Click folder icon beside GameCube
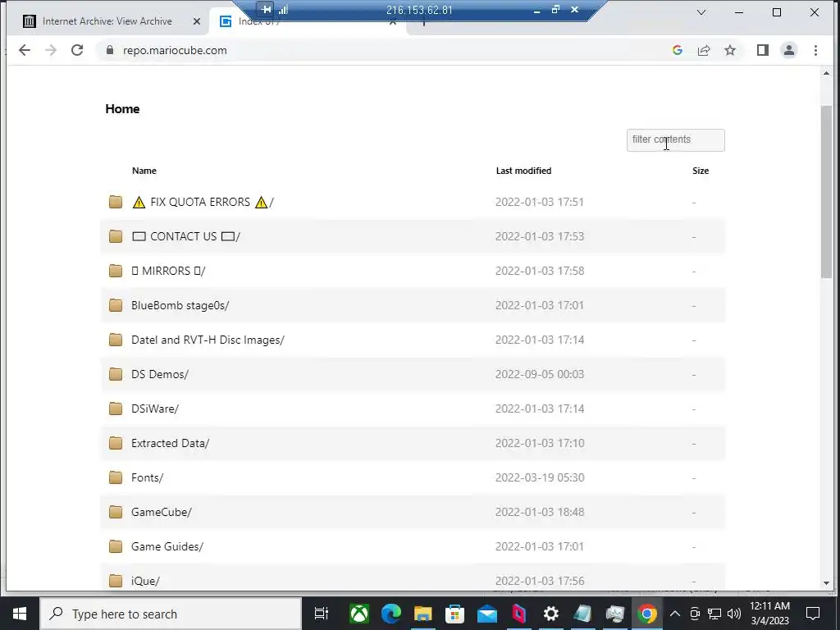Image resolution: width=840 pixels, height=630 pixels. pos(116,512)
